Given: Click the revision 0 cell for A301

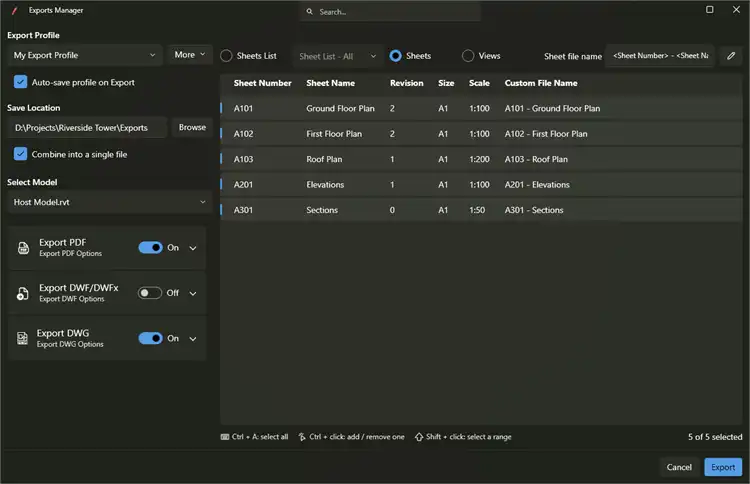Looking at the screenshot, I should click(392, 210).
